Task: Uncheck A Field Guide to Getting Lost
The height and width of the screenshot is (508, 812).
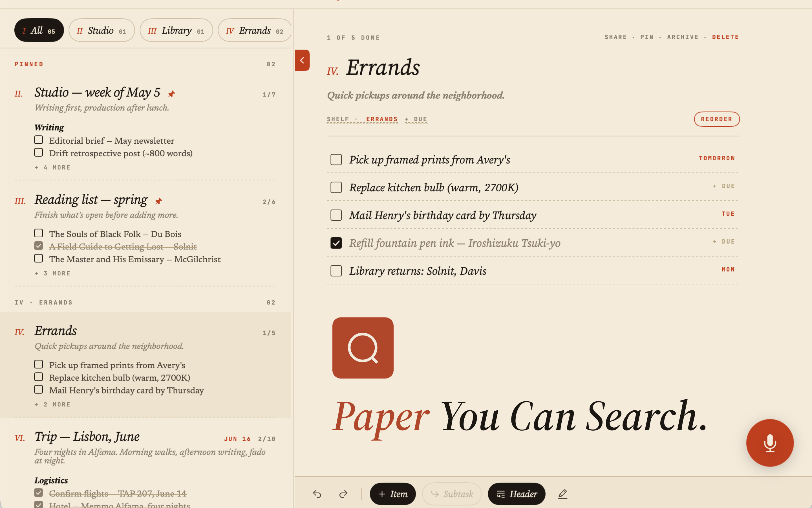Action: [x=39, y=246]
